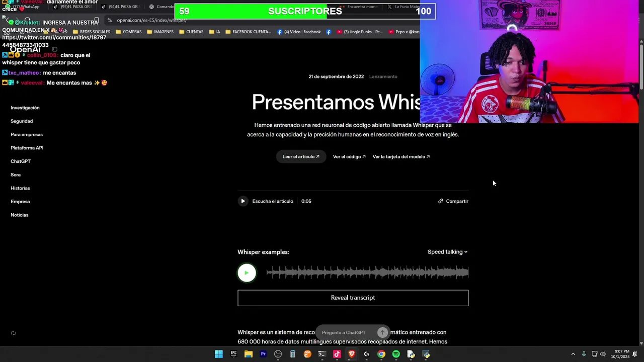Follow 'Ver la tarjeta del modelo' link
This screenshot has height=362, width=644.
coord(401,157)
